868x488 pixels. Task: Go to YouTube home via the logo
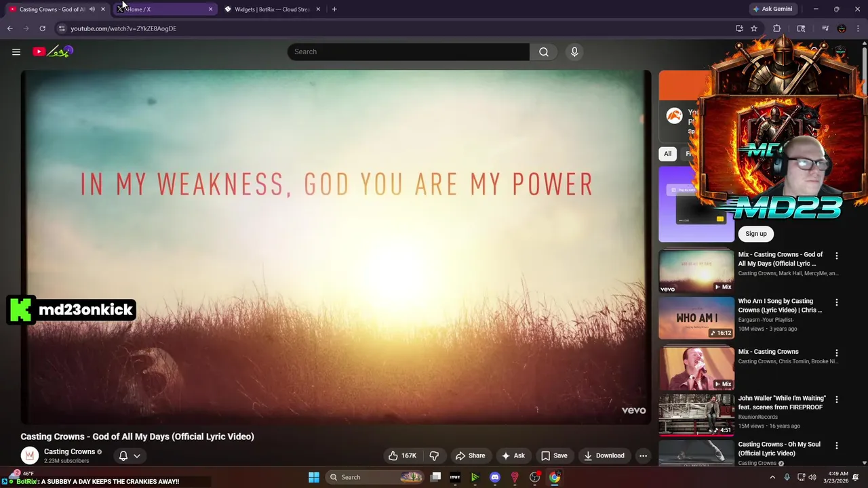point(52,52)
